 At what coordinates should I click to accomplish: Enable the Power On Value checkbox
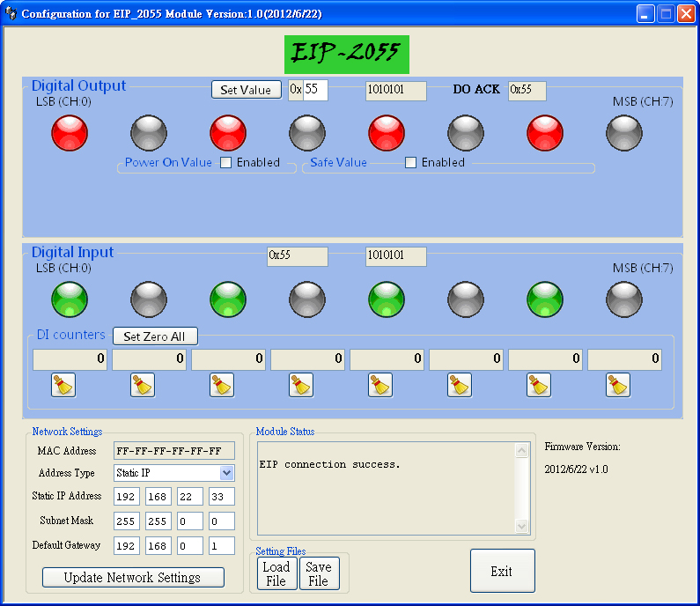pyautogui.click(x=226, y=163)
